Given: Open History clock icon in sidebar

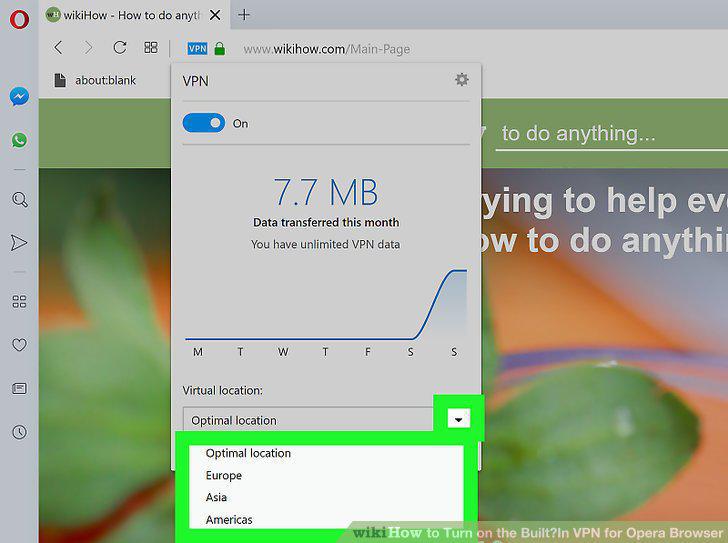Looking at the screenshot, I should tap(19, 432).
